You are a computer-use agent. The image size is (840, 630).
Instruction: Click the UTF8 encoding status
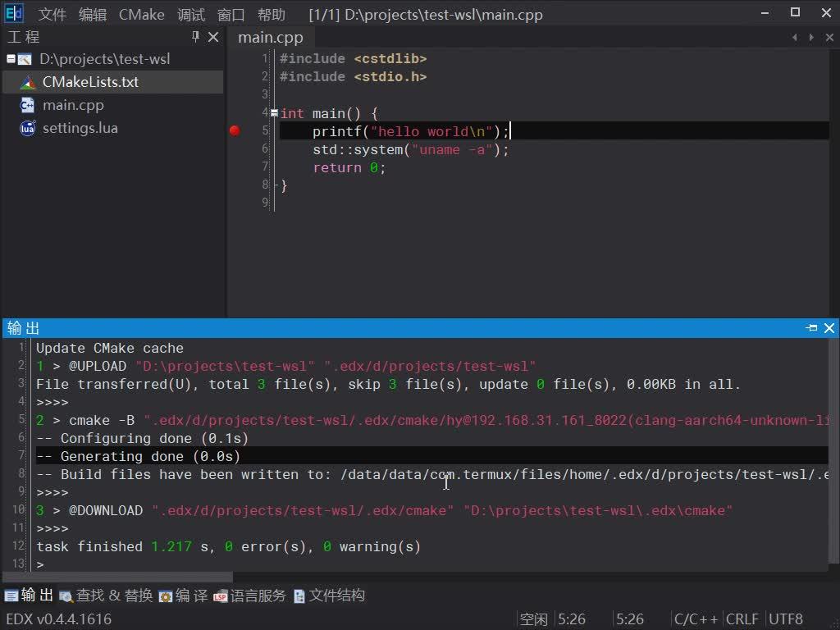point(786,619)
